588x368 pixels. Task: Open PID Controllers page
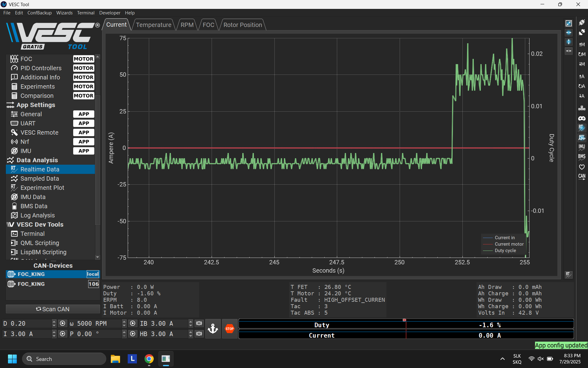[51, 68]
